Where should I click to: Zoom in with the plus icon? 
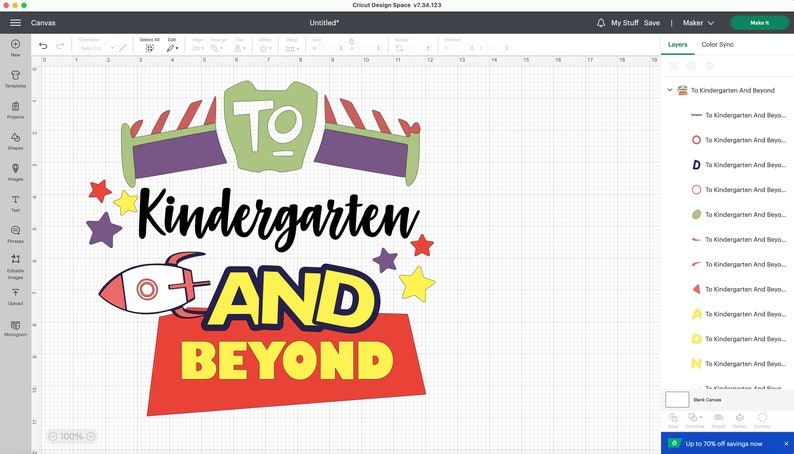tap(91, 436)
